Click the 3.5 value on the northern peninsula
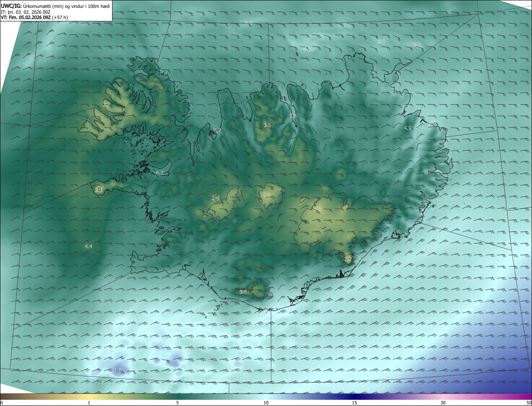This screenshot has height=406, width=532. tap(267, 125)
